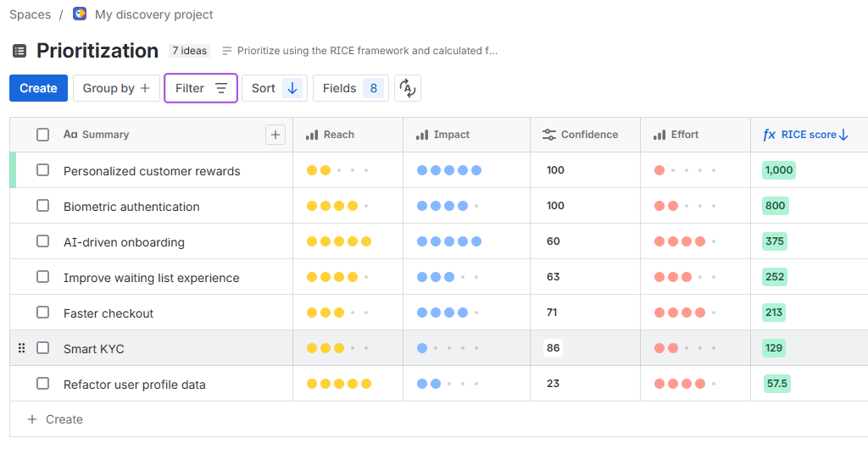This screenshot has height=454, width=868.
Task: Click the blue Create button
Action: (x=38, y=88)
